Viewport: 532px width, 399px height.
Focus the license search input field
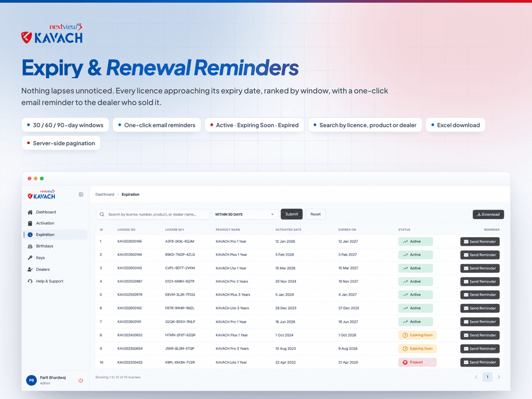(x=153, y=214)
